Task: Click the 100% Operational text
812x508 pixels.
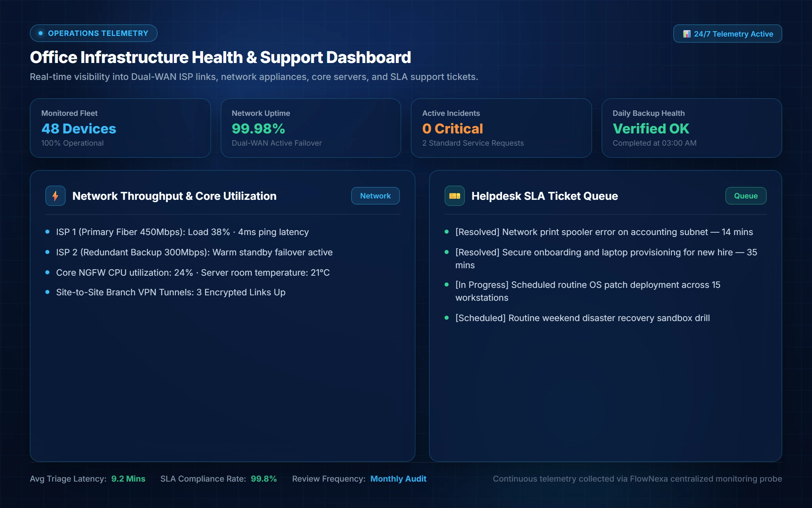Action: point(72,143)
